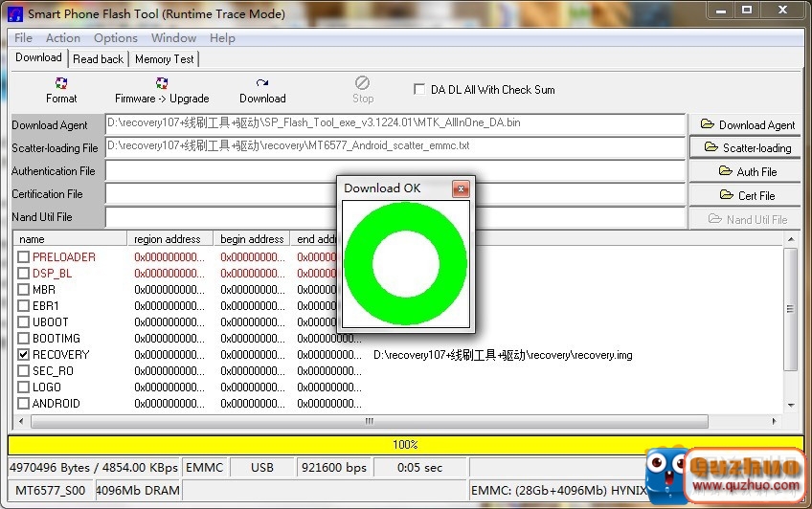Click the app icon in title bar

click(15, 14)
